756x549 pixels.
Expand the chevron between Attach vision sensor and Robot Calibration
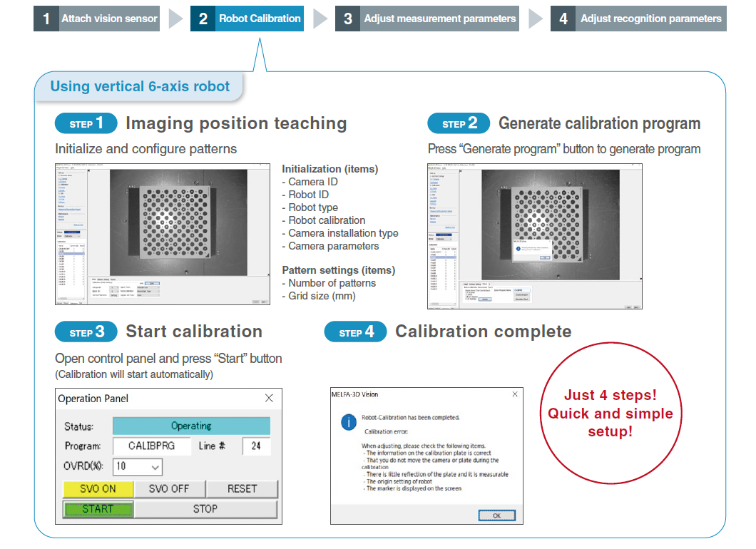coord(173,18)
